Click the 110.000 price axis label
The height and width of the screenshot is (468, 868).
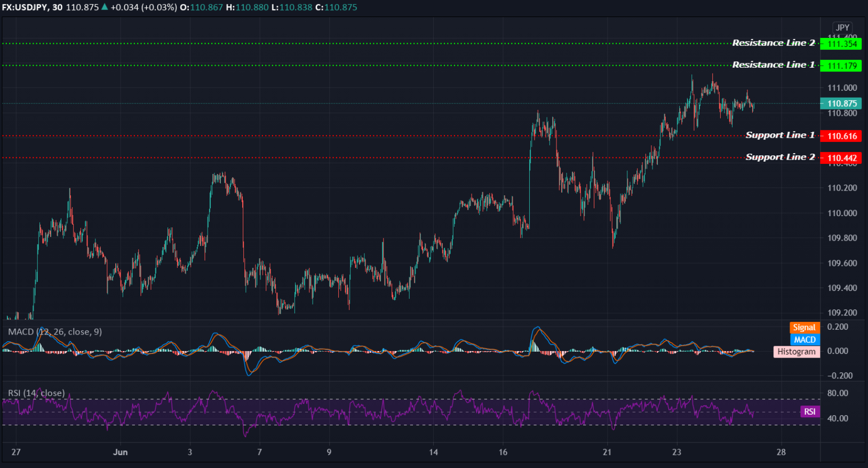pyautogui.click(x=842, y=213)
